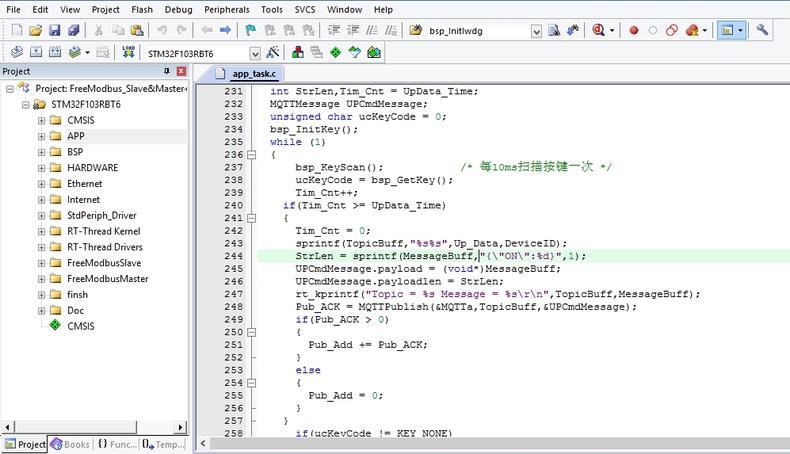Switch to the Books tab at panel bottom

click(71, 444)
